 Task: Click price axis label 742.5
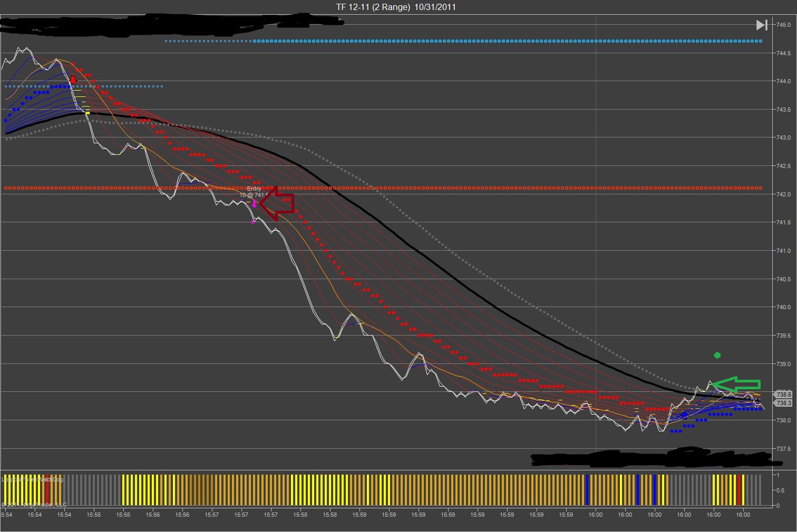click(x=783, y=166)
